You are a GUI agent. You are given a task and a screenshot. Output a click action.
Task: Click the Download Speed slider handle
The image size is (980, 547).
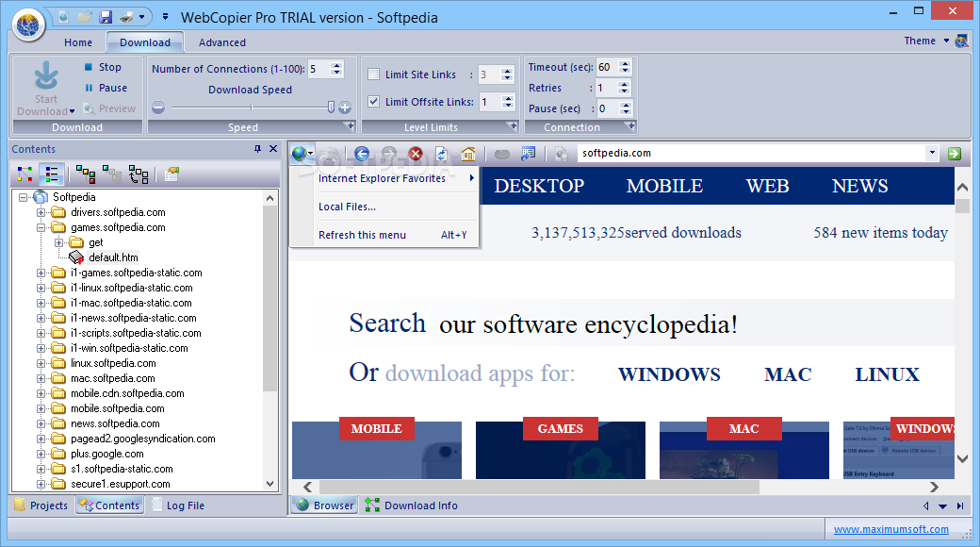(x=332, y=108)
